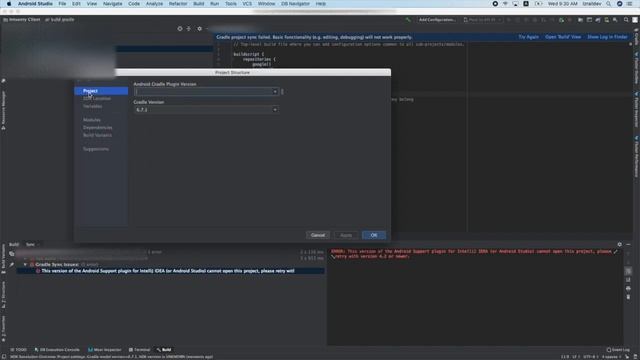The width and height of the screenshot is (640, 360).
Task: Open the Edit menu
Action: pos(76,4)
